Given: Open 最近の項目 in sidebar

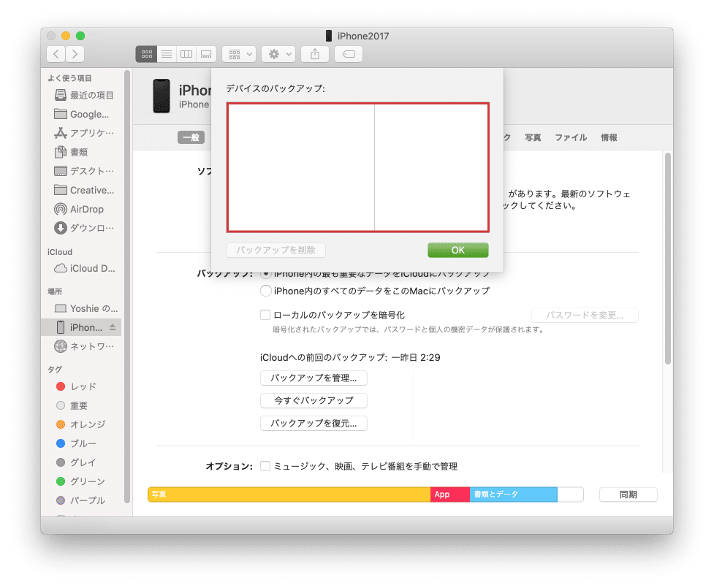Looking at the screenshot, I should (84, 95).
